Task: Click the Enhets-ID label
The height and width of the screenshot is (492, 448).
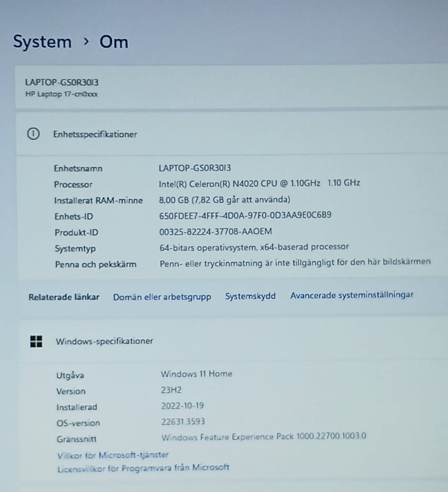Action: pos(74,217)
